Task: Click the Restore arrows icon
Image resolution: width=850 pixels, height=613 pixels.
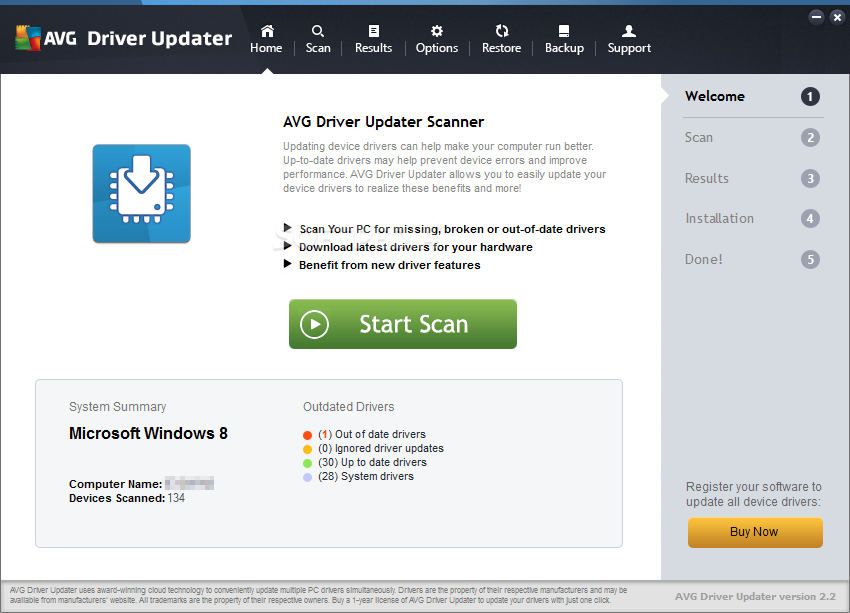Action: 501,31
